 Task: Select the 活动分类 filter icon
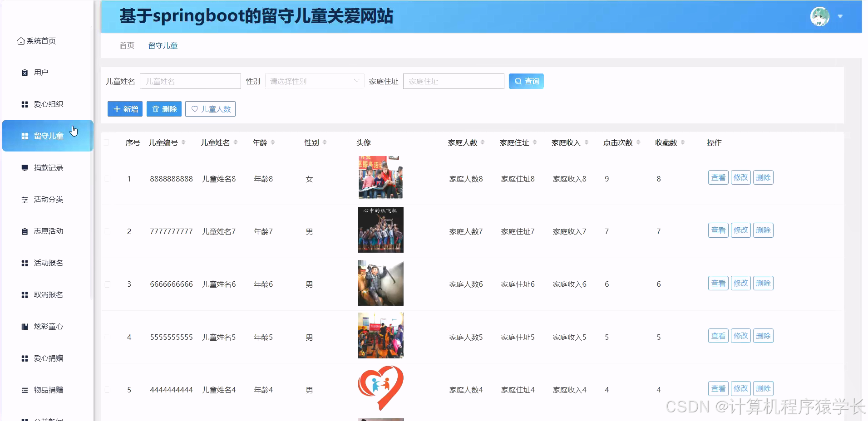(x=25, y=199)
